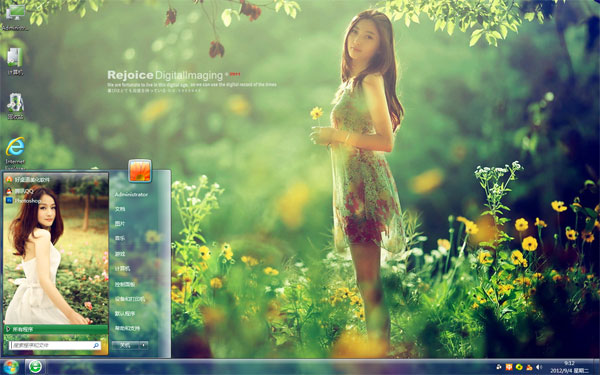Expand 所有程序 (All Programs) list
Image resolution: width=600 pixels, height=375 pixels.
point(56,329)
